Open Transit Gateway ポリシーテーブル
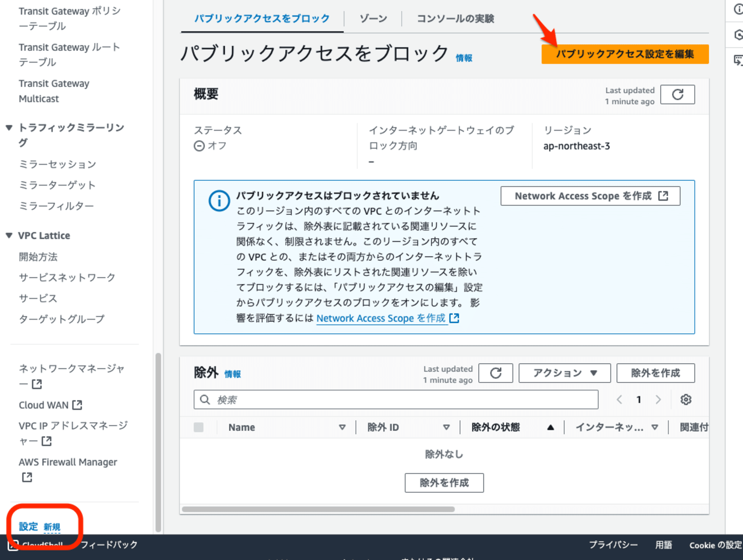Image resolution: width=743 pixels, height=560 pixels. pos(70,19)
